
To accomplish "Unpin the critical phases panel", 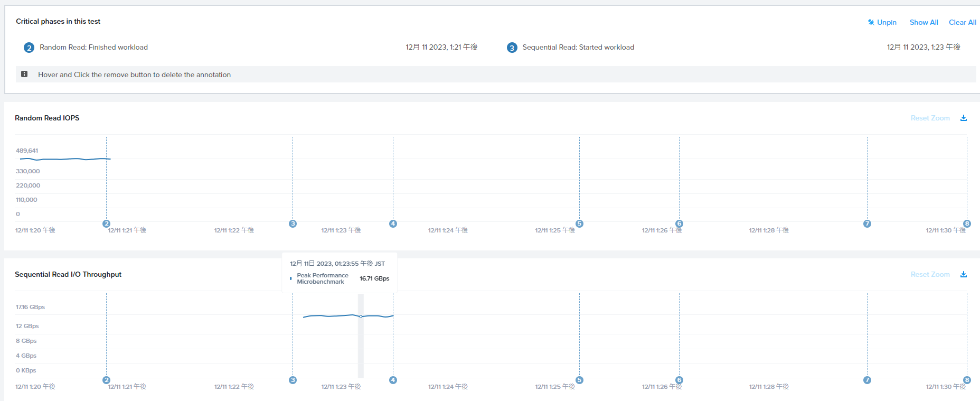I will [887, 22].
